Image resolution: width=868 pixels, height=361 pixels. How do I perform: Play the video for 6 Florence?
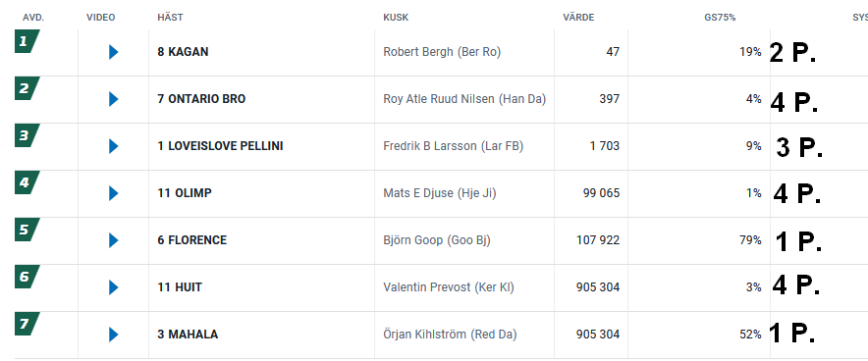tap(114, 240)
